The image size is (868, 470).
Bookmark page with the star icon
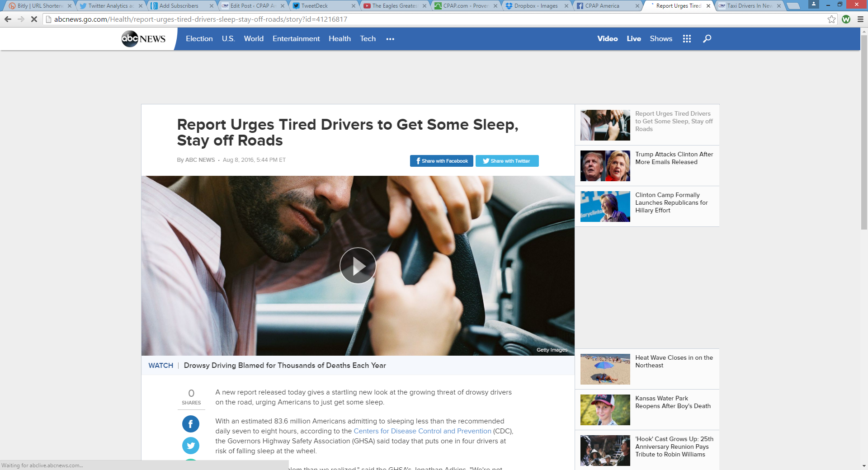point(831,19)
